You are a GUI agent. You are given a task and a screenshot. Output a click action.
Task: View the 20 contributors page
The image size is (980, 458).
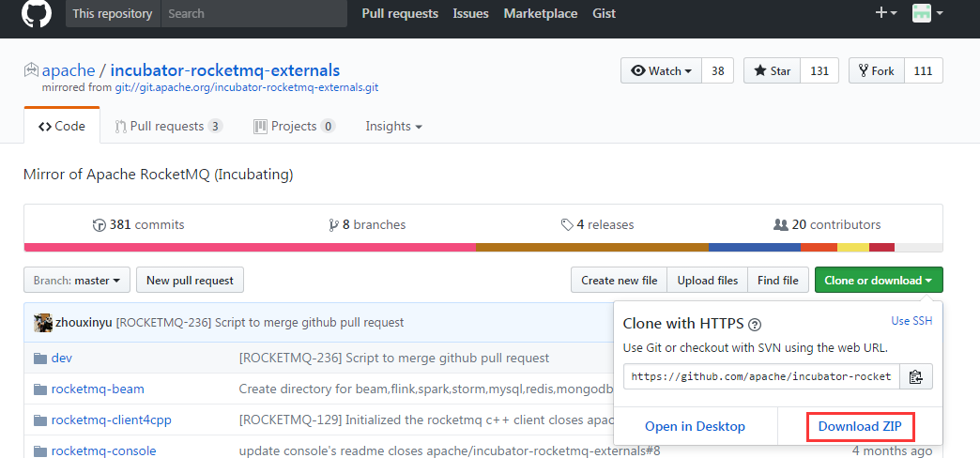point(827,225)
